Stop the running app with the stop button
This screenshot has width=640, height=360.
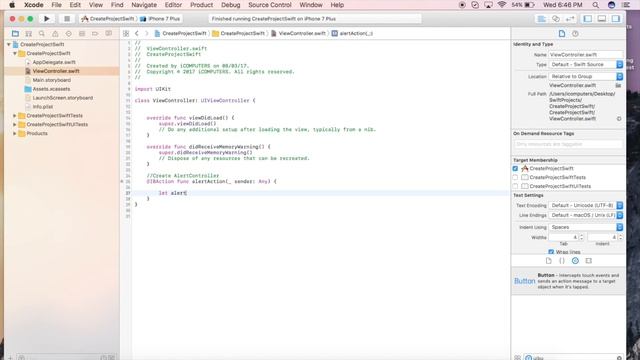point(67,19)
